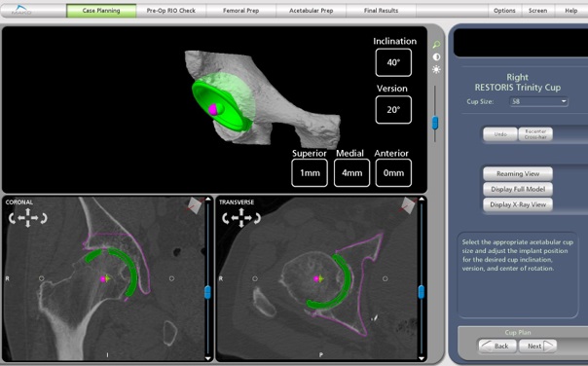Screen dimensions: 588x366
Task: Switch to the Femoral Prep tab
Action: [x=240, y=11]
